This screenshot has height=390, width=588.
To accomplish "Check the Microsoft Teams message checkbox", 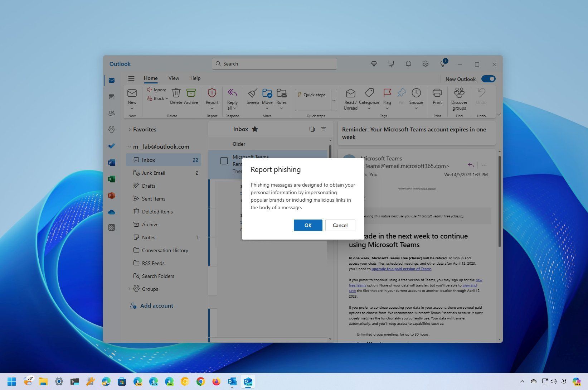I will pyautogui.click(x=224, y=161).
